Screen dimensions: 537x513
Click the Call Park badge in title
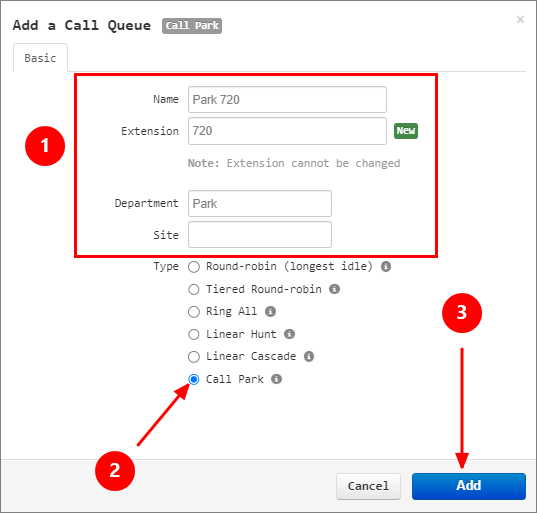[192, 26]
